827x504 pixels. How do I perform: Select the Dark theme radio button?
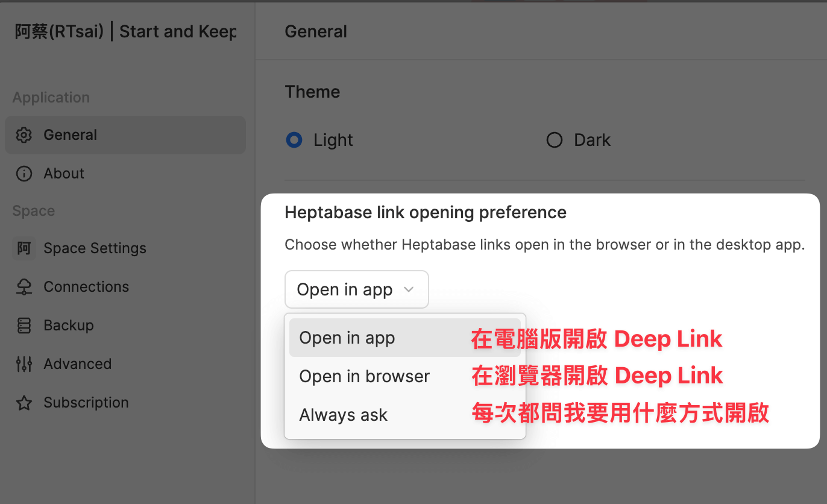[x=554, y=139]
